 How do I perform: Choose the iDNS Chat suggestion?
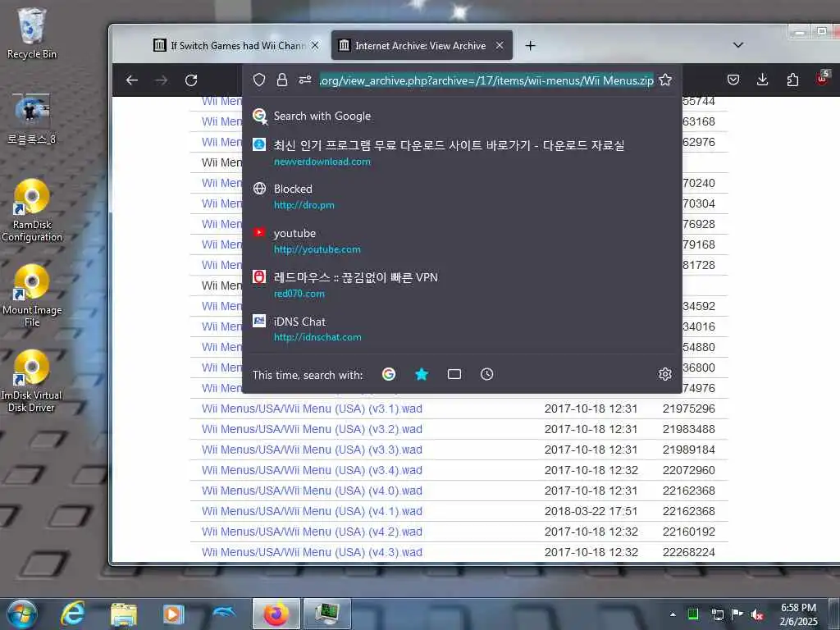(x=462, y=329)
